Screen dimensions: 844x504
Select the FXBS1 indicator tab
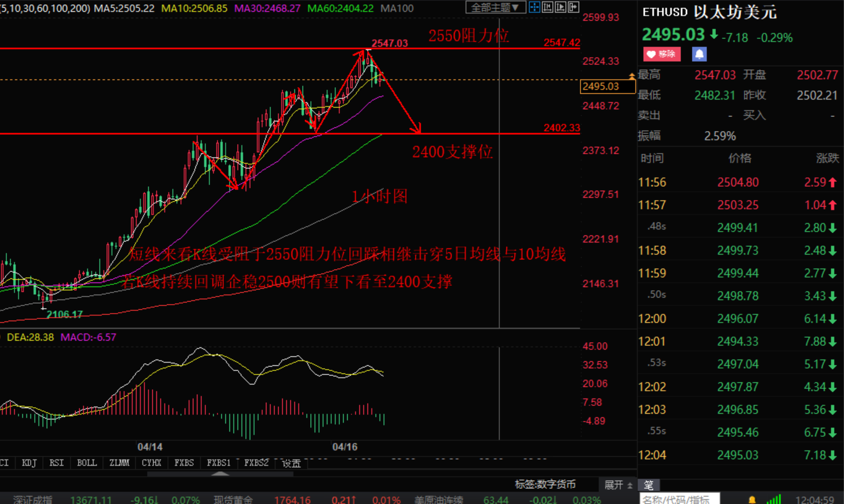(x=219, y=463)
